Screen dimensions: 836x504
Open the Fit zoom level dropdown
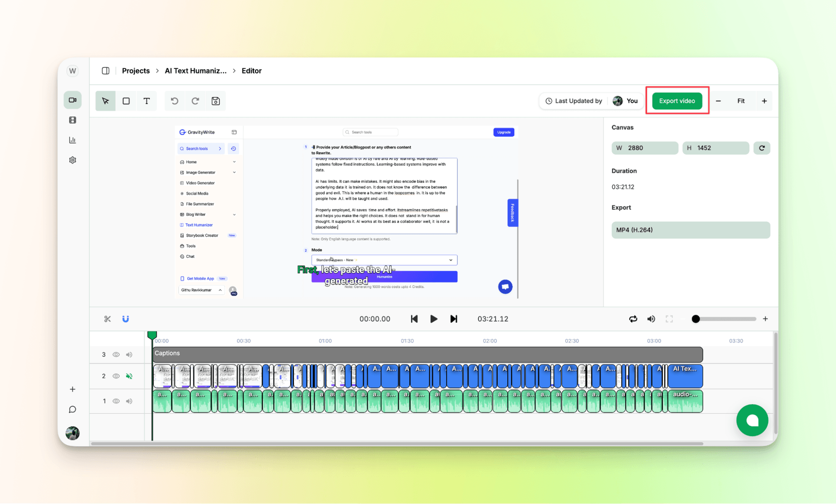pyautogui.click(x=742, y=101)
